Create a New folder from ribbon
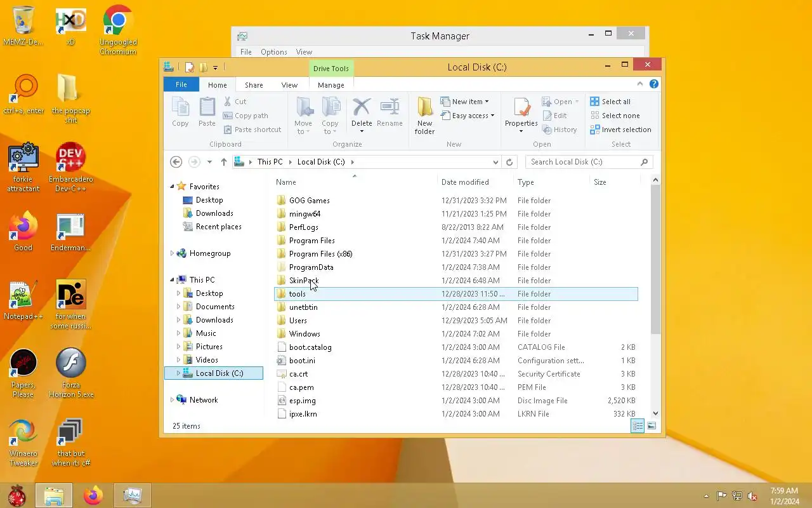Image resolution: width=812 pixels, height=508 pixels. [424, 116]
